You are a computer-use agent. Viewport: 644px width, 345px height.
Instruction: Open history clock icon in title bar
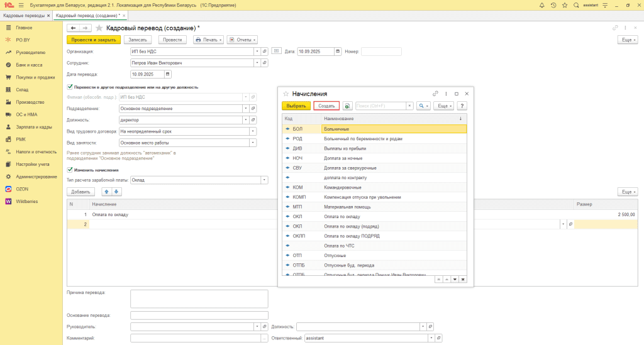coord(553,5)
